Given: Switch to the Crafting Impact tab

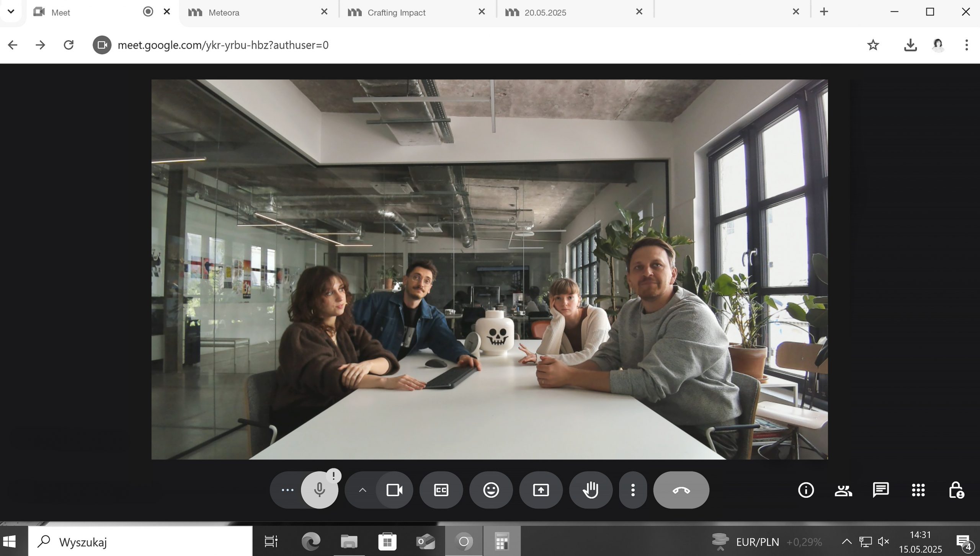Looking at the screenshot, I should click(x=417, y=12).
